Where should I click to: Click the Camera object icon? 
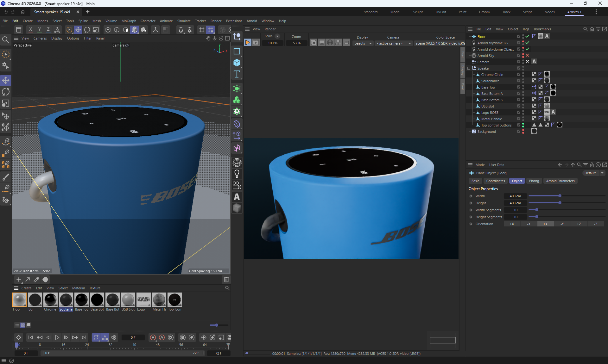click(237, 185)
